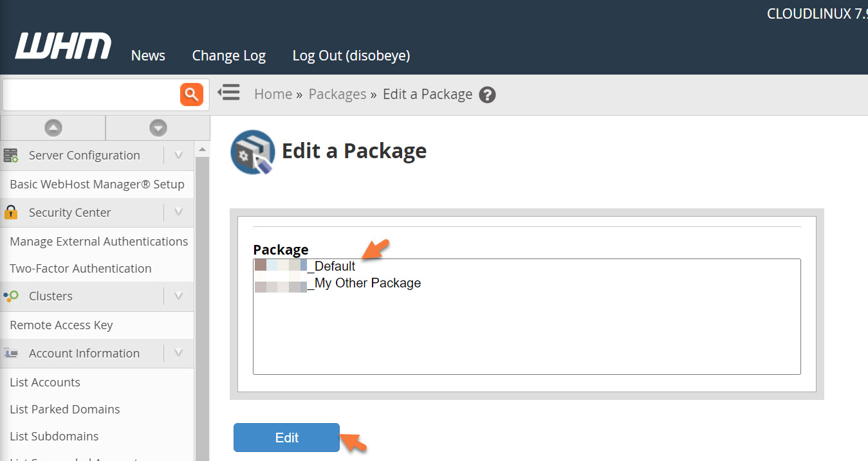Viewport: 868px width, 461px height.
Task: Click the search magnifying glass icon
Action: (x=190, y=95)
